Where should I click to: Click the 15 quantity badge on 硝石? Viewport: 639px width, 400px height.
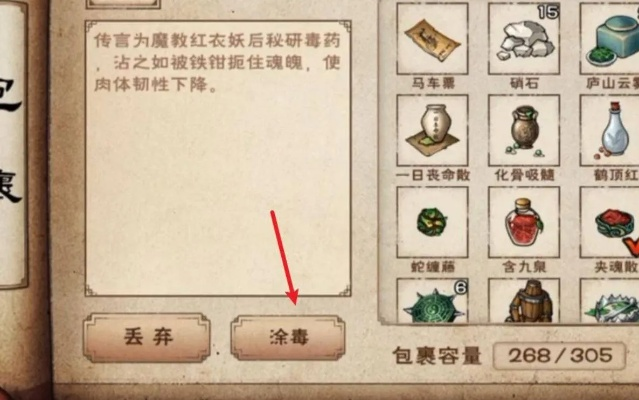pos(548,12)
